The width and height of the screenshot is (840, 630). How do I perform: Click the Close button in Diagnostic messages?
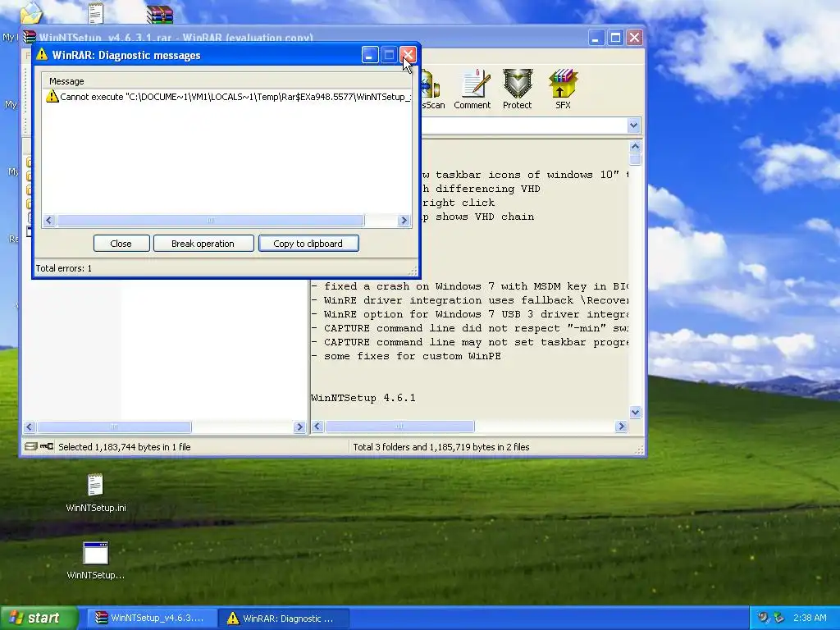coord(121,243)
